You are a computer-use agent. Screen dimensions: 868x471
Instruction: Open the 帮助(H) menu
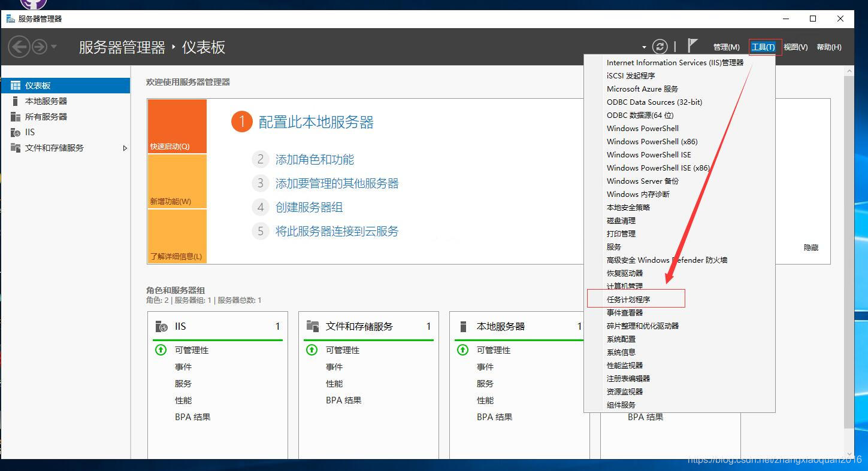(x=829, y=47)
